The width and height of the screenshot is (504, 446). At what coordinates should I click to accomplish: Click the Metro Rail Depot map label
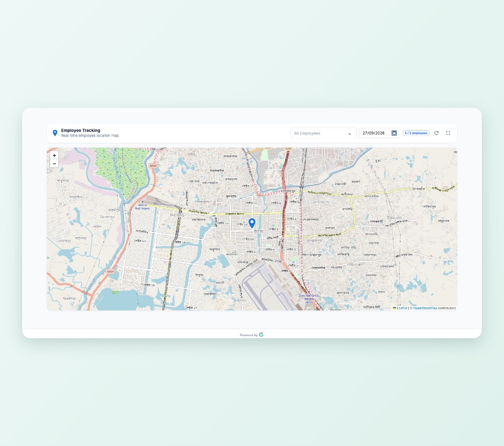coord(143,207)
